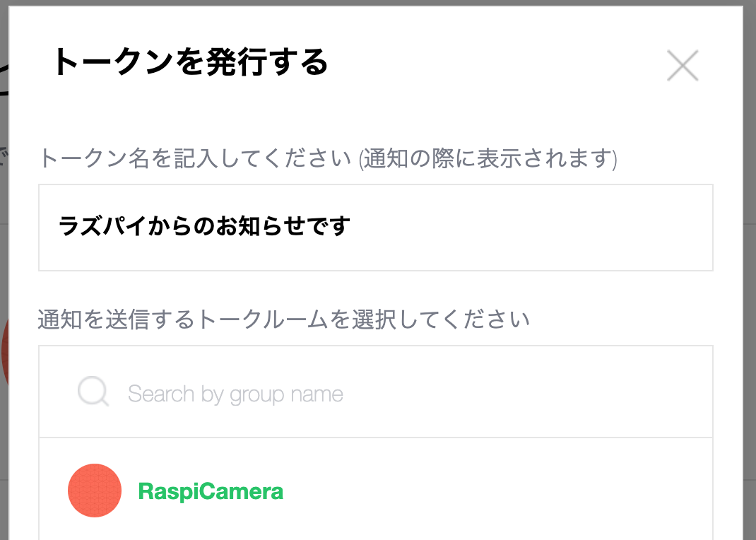The width and height of the screenshot is (756, 540).
Task: Click the トークンを発行する dialog heading
Action: pos(191,62)
